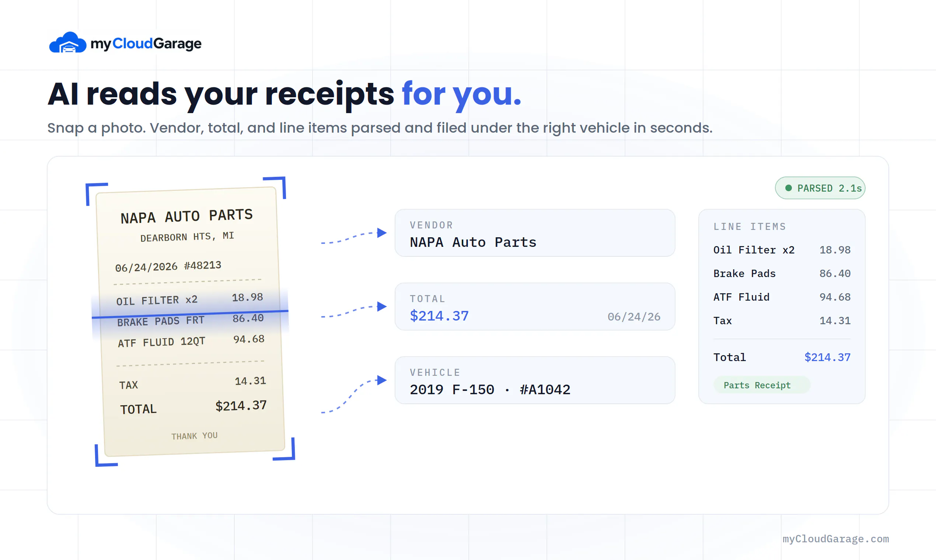Click the receipt price "86.40" beside BRAKE PADS FRT

point(248,318)
